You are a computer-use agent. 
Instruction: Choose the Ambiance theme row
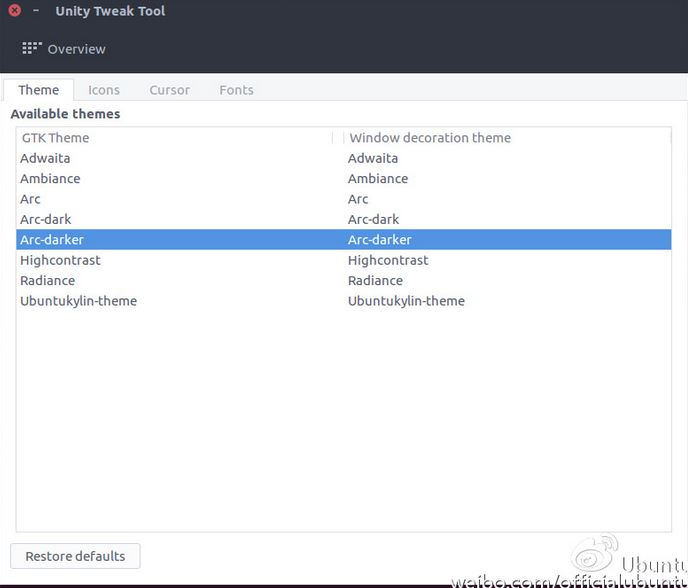tap(50, 179)
